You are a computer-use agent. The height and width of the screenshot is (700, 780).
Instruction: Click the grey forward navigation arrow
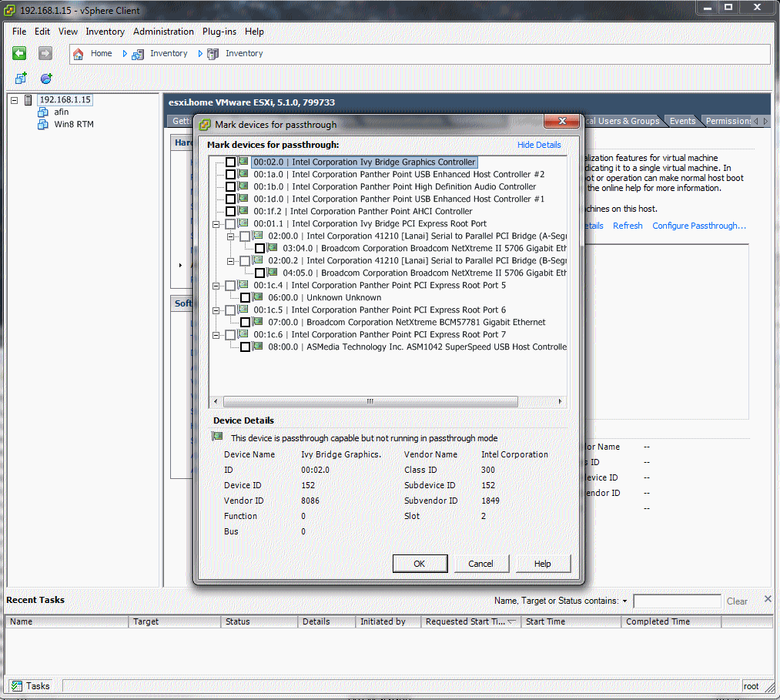[45, 53]
